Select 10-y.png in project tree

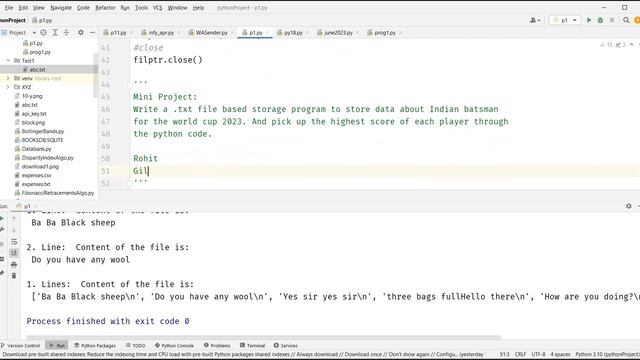click(x=32, y=96)
